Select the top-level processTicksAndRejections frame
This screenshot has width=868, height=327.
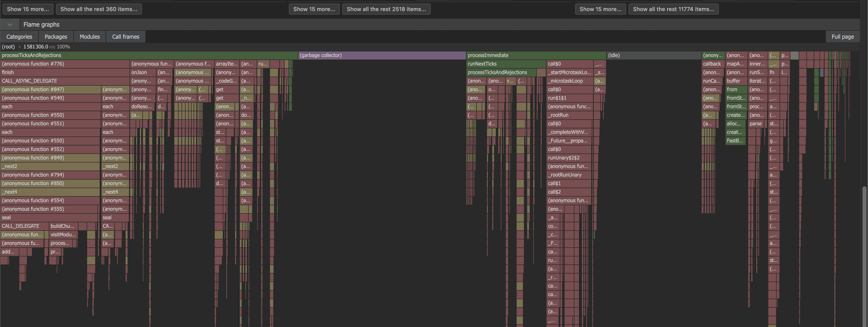pos(149,55)
